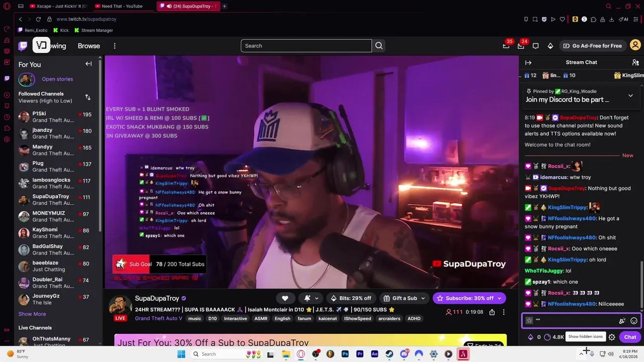Click the browser downloads arrow icon
Viewport: 644px width, 362px height.
[611, 19]
